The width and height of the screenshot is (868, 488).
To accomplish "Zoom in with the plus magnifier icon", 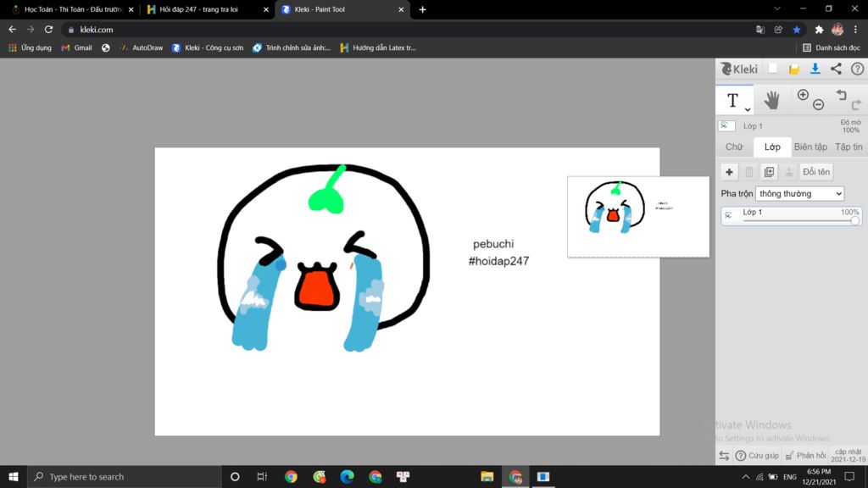I will pyautogui.click(x=803, y=95).
